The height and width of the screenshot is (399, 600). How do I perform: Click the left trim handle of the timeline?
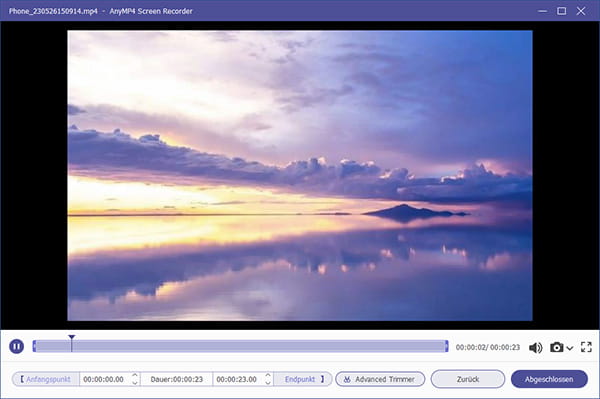click(x=34, y=347)
